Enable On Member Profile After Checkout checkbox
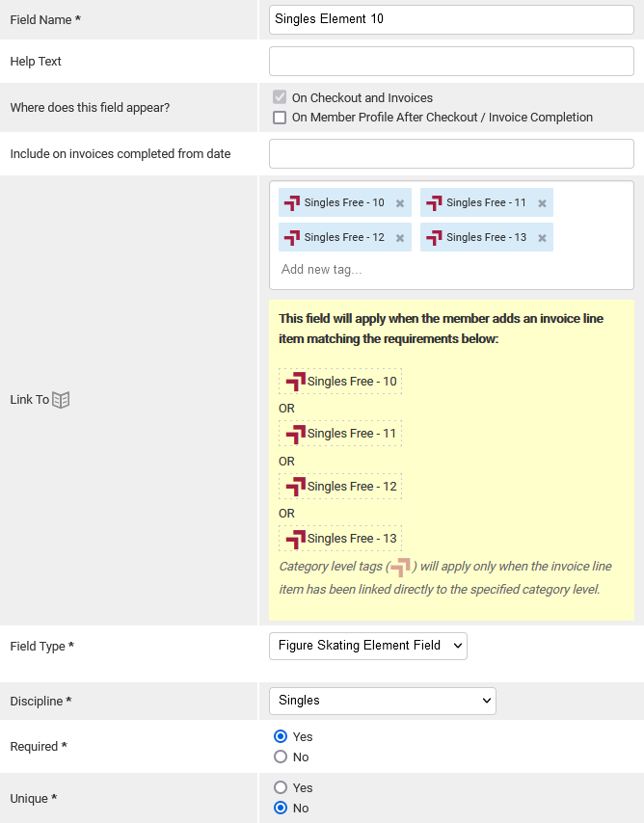The image size is (644, 823). click(x=280, y=118)
